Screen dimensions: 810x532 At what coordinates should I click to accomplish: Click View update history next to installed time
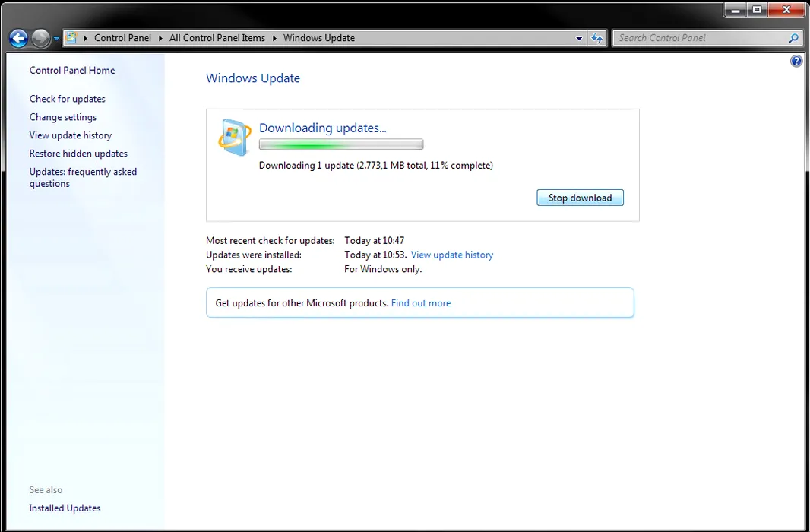452,255
